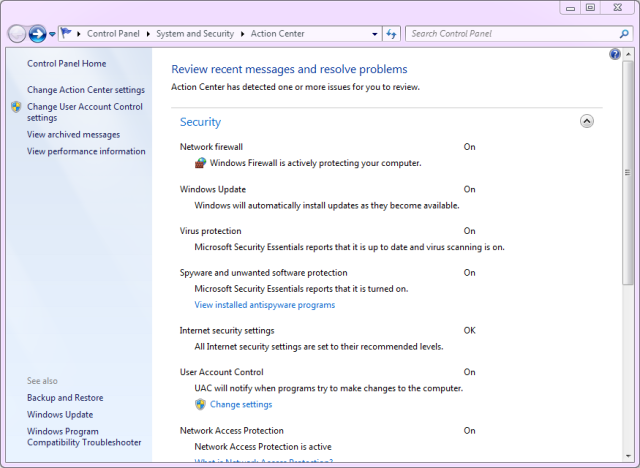The height and width of the screenshot is (468, 640).
Task: Open Control Panel Home
Action: point(67,64)
